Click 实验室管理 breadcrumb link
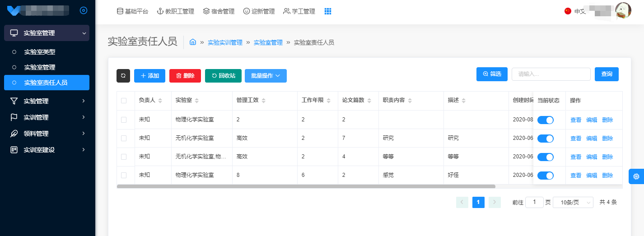Screen dimensions: 644x236 (x=268, y=42)
